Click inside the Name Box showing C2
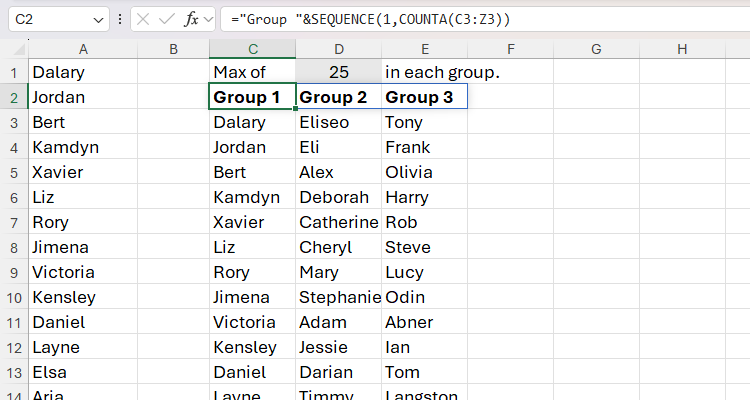750x400 pixels. coord(48,19)
